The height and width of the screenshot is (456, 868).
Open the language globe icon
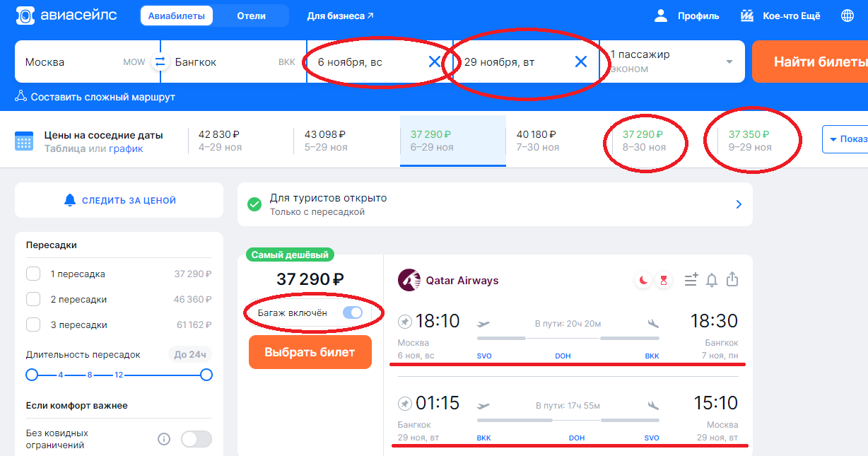(x=848, y=16)
